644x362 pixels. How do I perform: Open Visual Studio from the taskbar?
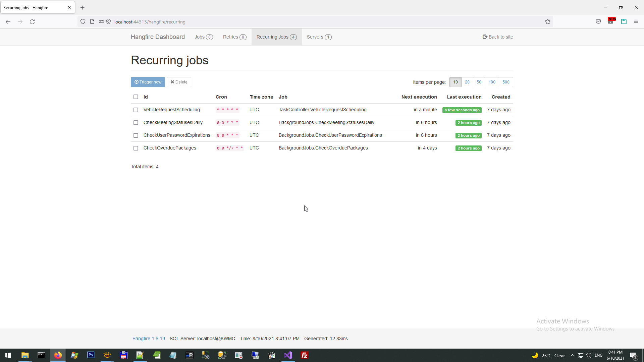[288, 355]
